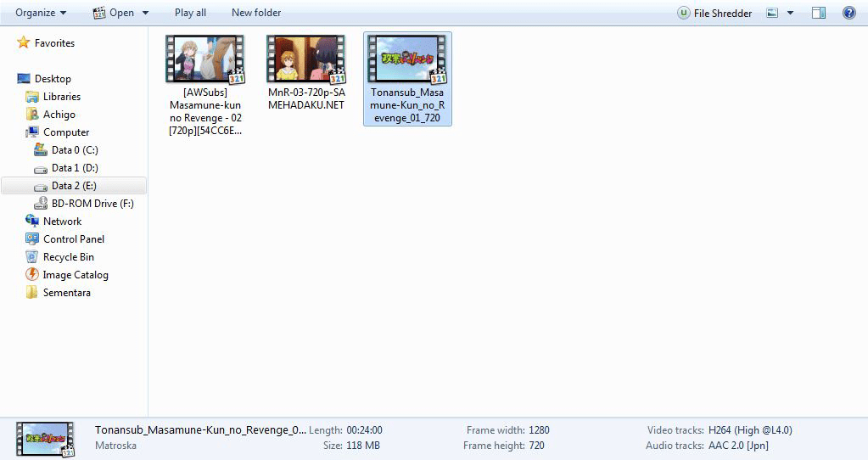This screenshot has height=460, width=868.
Task: Click the Data 0 (C:) drive icon
Action: point(41,149)
